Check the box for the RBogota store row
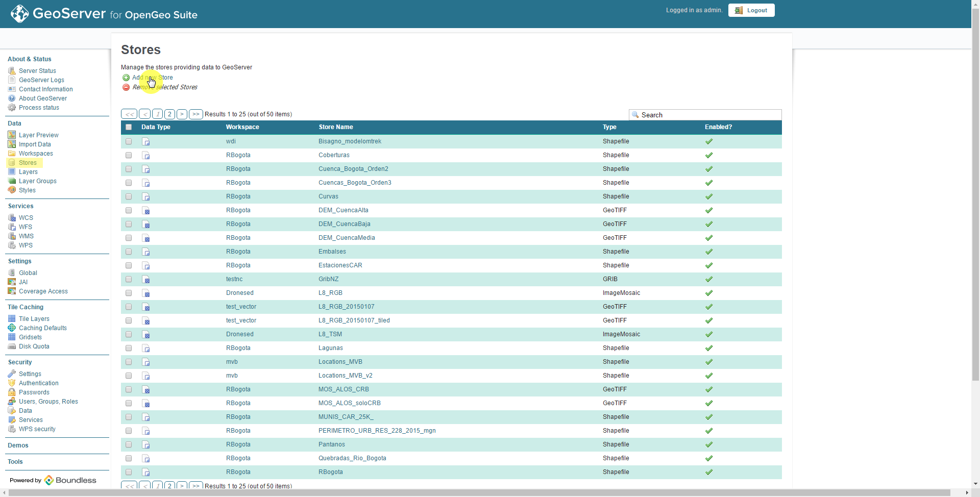 click(x=129, y=472)
